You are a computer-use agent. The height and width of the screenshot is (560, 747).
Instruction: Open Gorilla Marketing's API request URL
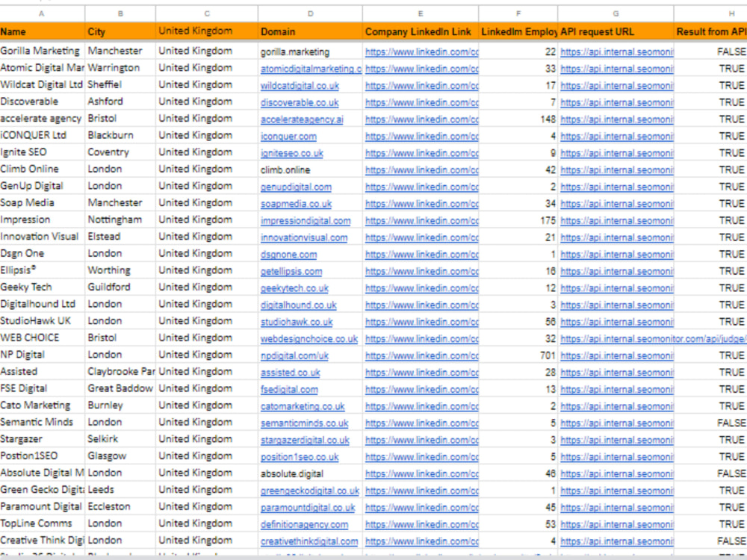click(x=616, y=52)
